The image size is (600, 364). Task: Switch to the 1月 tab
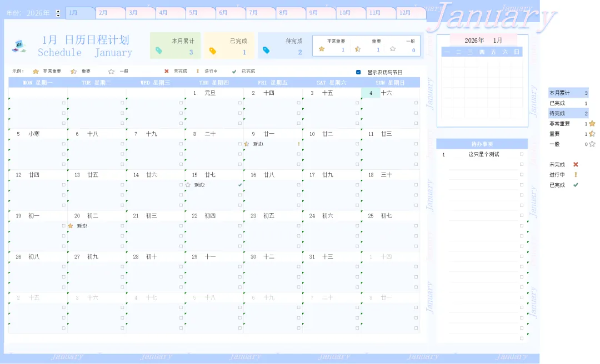coord(81,13)
